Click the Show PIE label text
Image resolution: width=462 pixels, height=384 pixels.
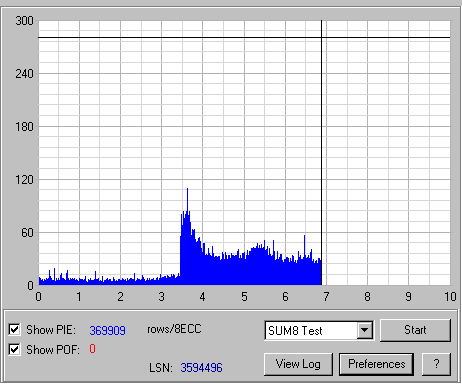click(51, 330)
